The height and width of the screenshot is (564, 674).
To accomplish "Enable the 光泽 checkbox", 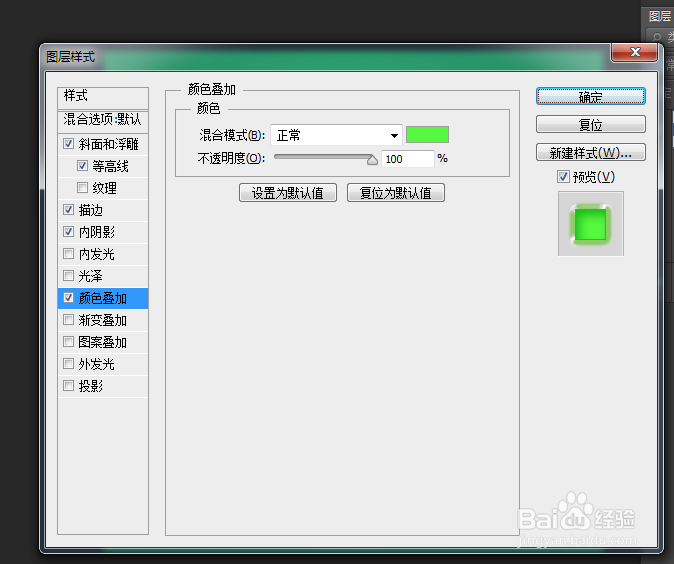I will tap(68, 276).
